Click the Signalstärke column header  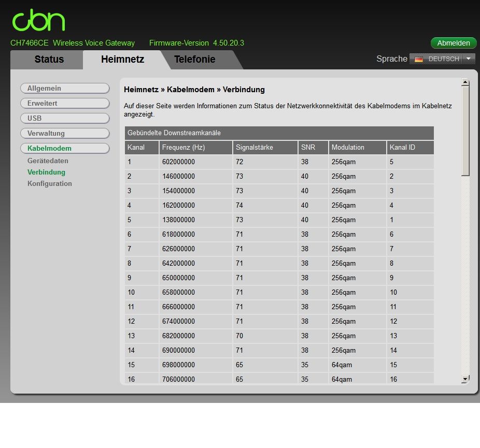265,148
